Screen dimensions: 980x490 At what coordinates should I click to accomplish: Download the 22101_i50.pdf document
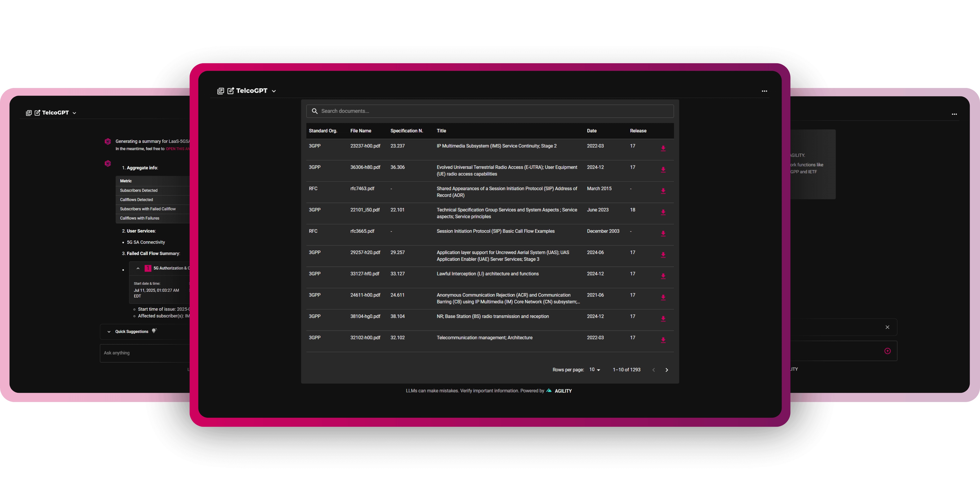663,212
